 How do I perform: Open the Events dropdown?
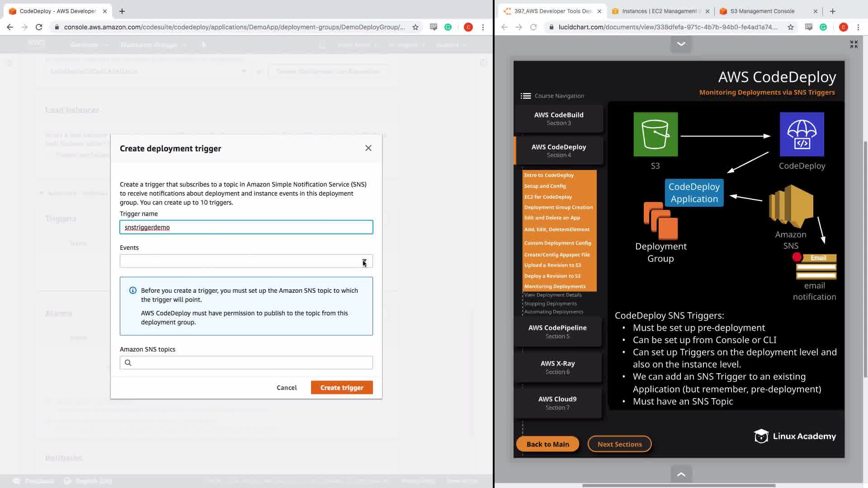pos(246,261)
